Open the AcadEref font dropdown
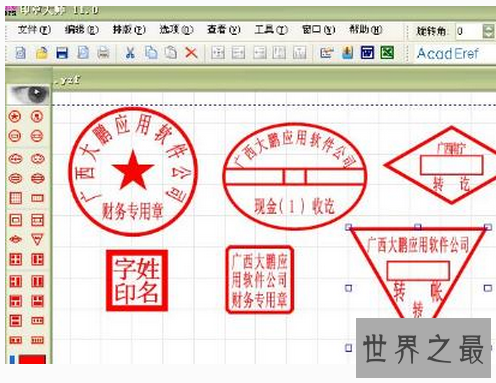 [x=455, y=54]
